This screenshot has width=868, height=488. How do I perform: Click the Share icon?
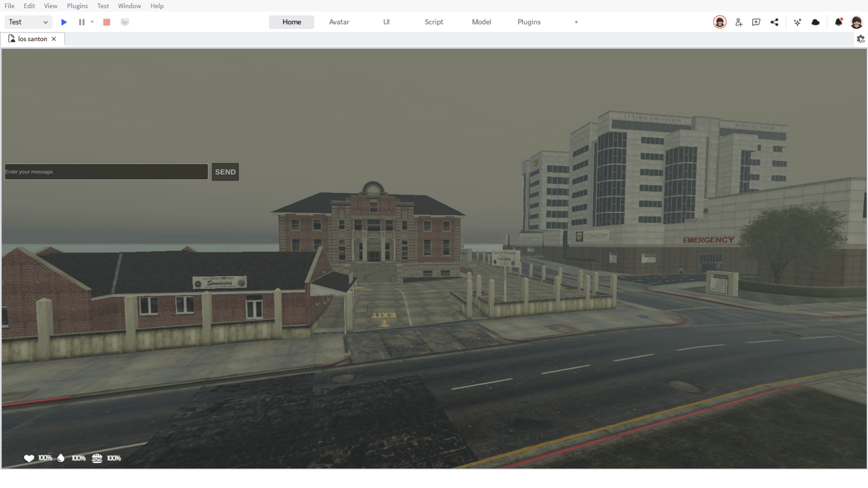774,22
